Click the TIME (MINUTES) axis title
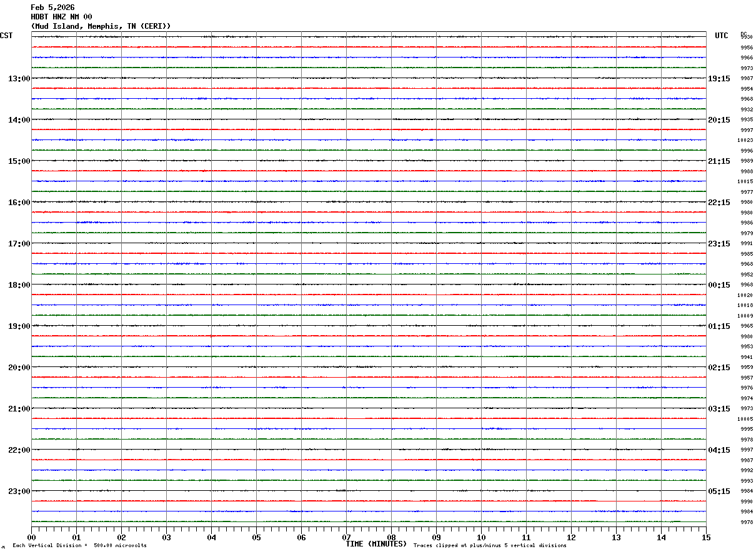 pyautogui.click(x=376, y=544)
